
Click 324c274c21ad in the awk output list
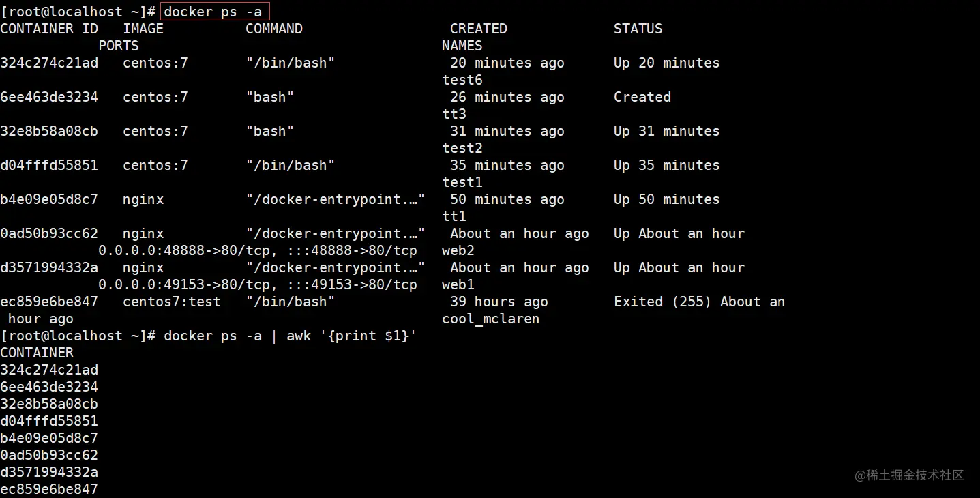[49, 370]
